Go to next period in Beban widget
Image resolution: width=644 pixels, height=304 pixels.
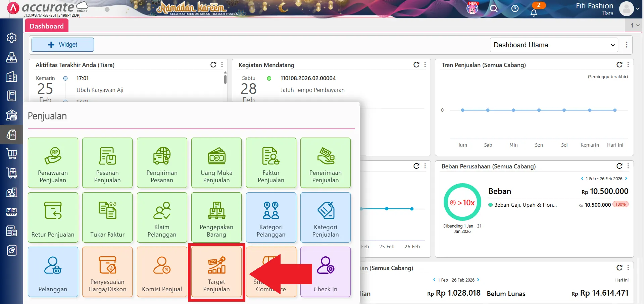626,179
